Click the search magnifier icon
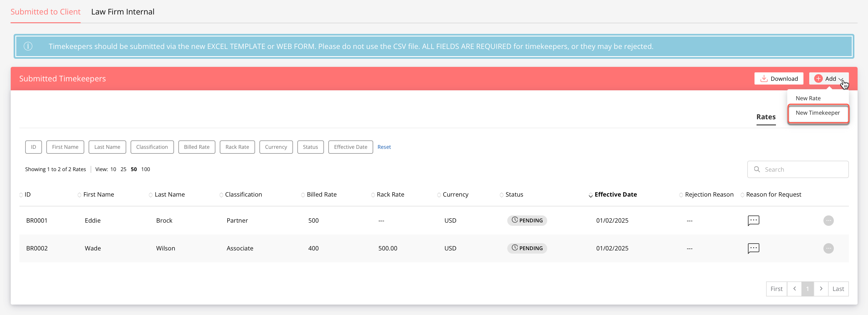868x315 pixels. (x=757, y=169)
